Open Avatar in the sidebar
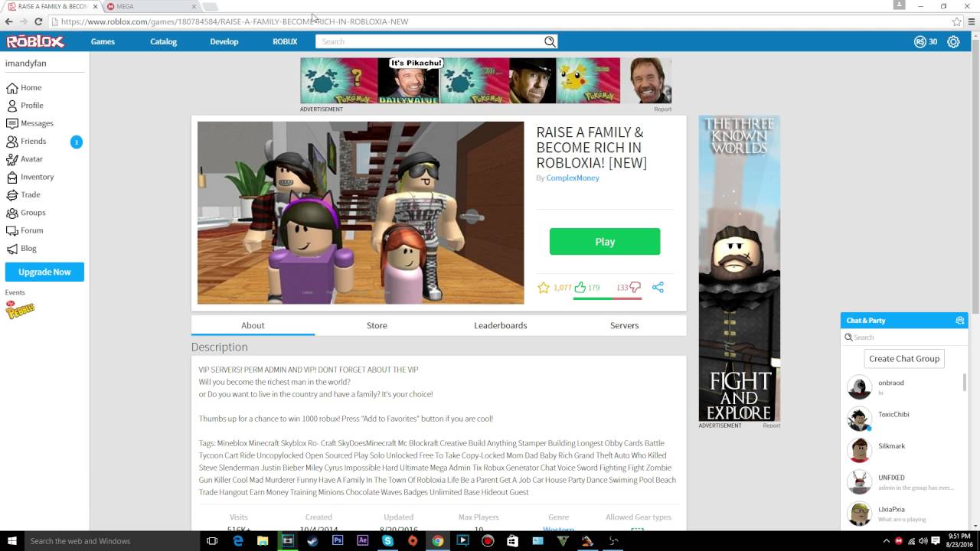980x551 pixels. point(25,159)
